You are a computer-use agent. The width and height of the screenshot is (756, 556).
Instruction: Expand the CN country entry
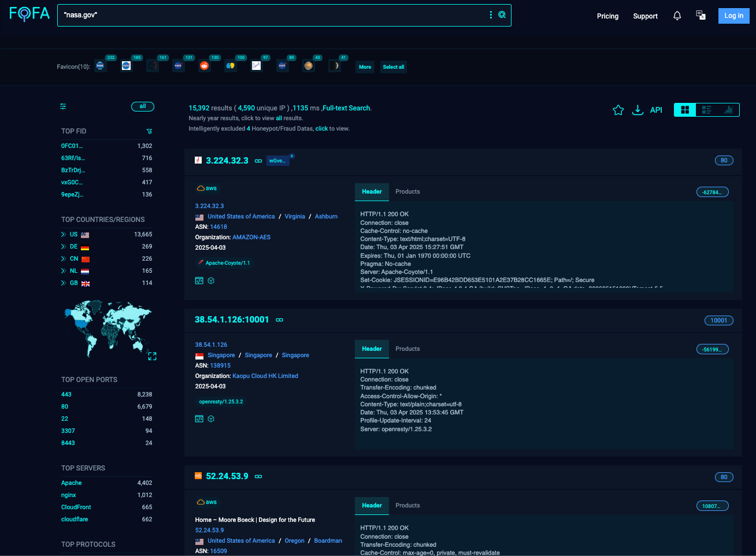click(x=64, y=259)
